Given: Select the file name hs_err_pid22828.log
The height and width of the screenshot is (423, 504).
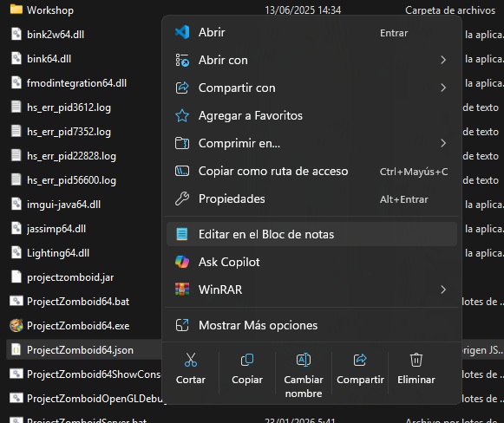Looking at the screenshot, I should pos(71,156).
